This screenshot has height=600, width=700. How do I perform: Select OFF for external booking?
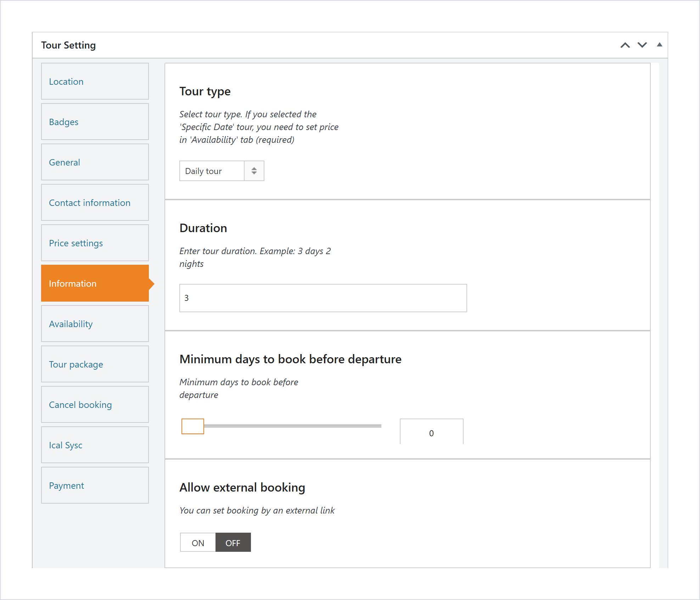coord(233,543)
